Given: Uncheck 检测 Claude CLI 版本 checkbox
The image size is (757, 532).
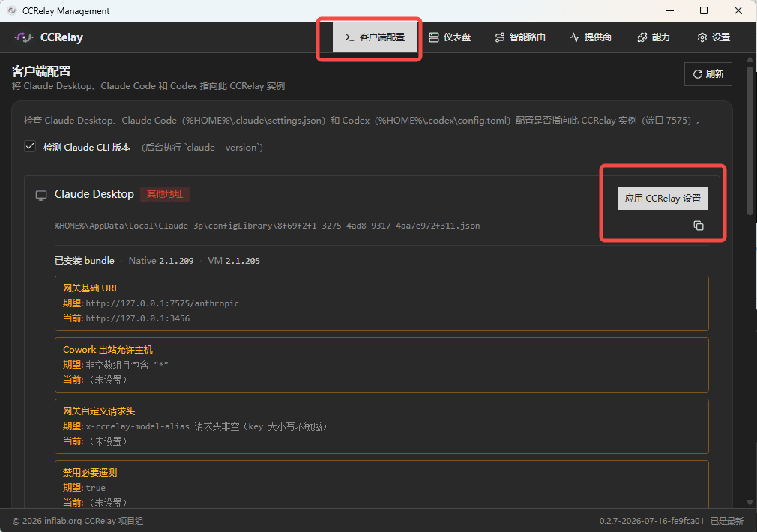Looking at the screenshot, I should (x=30, y=146).
